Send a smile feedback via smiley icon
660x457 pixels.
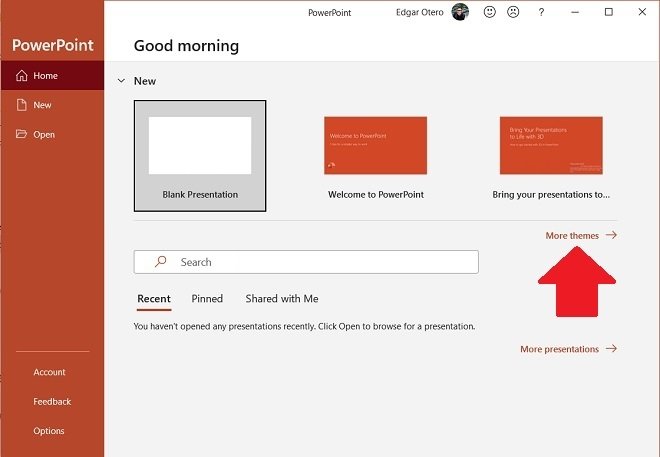(x=490, y=12)
